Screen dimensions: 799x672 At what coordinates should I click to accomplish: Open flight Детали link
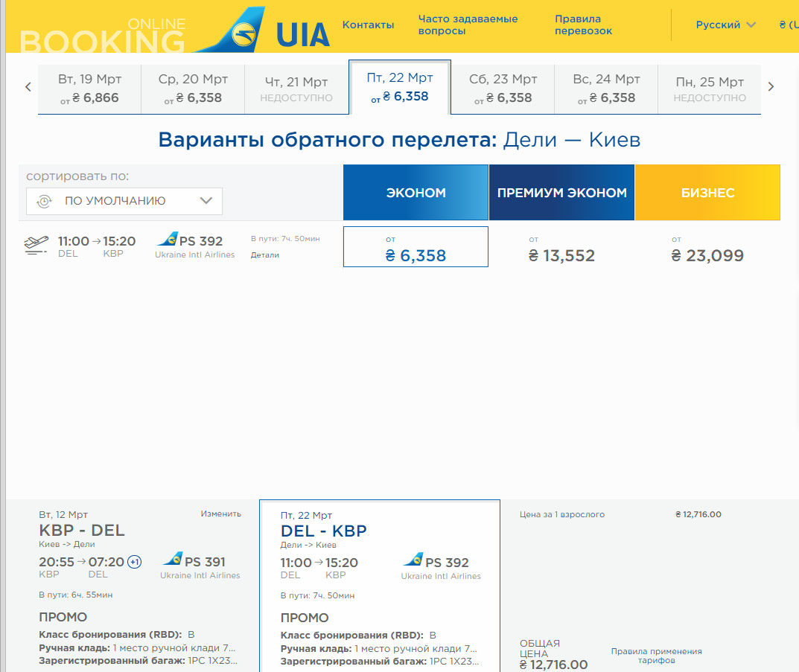pyautogui.click(x=265, y=255)
